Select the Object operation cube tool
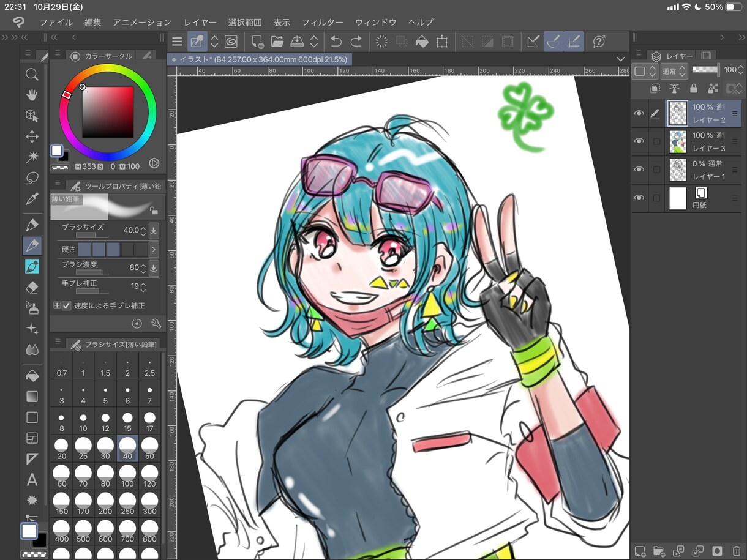This screenshot has height=560, width=747. (x=32, y=116)
